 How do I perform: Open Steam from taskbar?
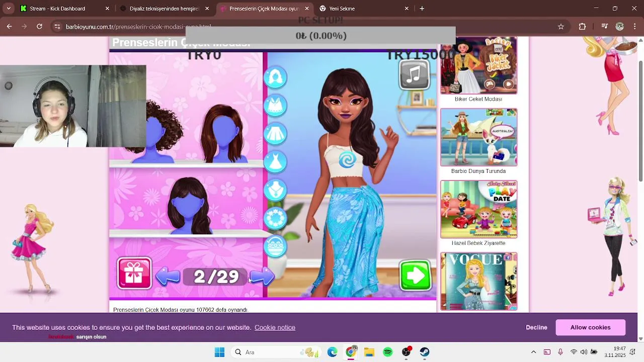(425, 352)
